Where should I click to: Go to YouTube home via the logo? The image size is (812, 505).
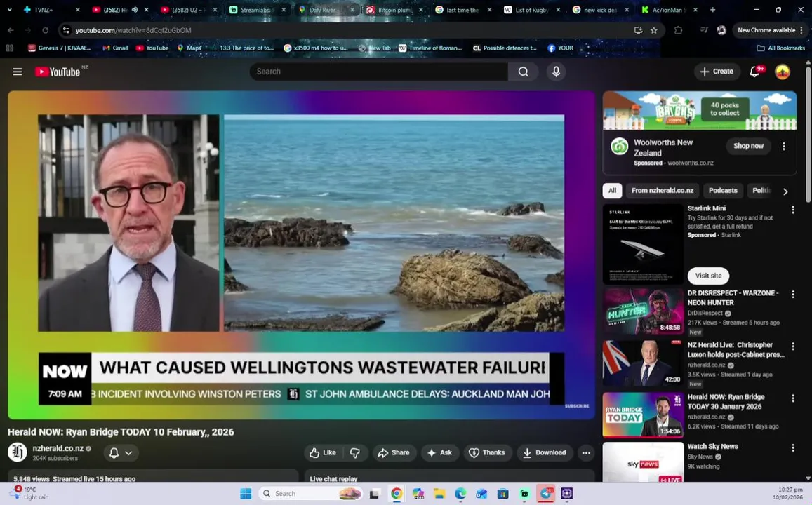click(x=58, y=72)
